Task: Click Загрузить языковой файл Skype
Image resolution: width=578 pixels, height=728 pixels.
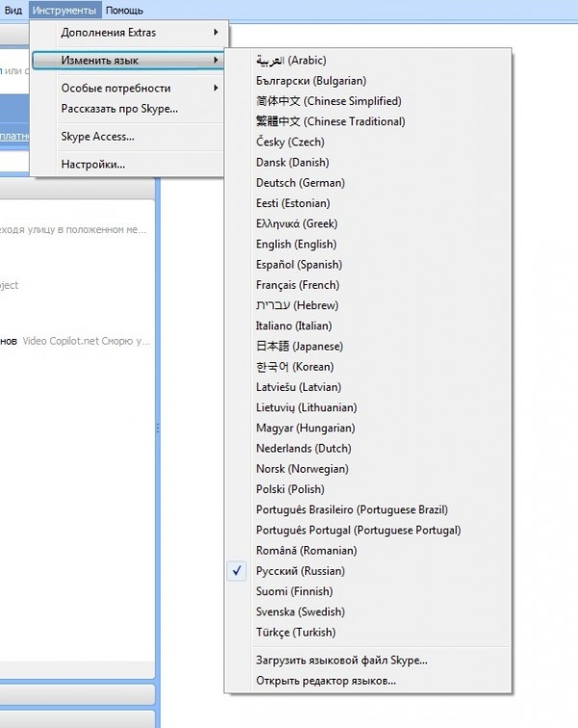Action: click(x=368, y=661)
